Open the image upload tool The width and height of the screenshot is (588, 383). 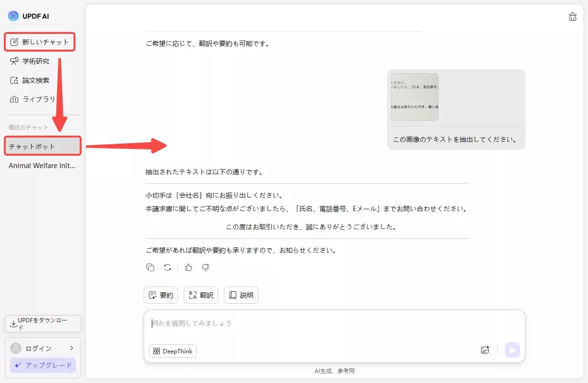pos(485,350)
